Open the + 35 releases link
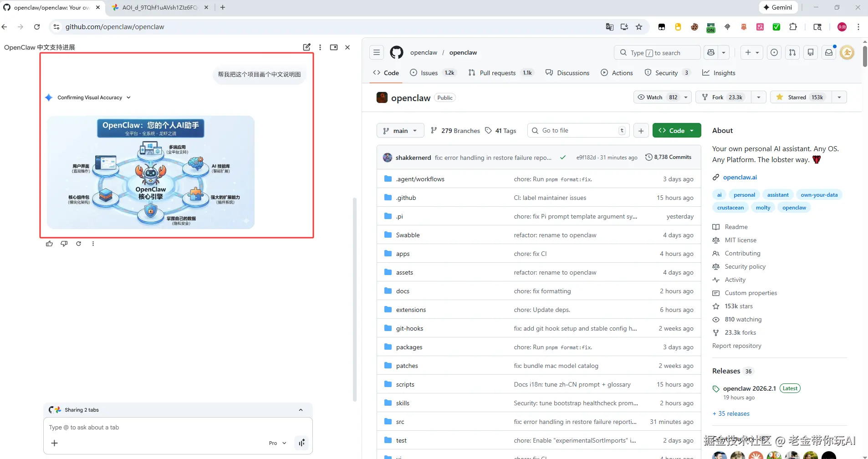The width and height of the screenshot is (868, 459). (x=731, y=413)
